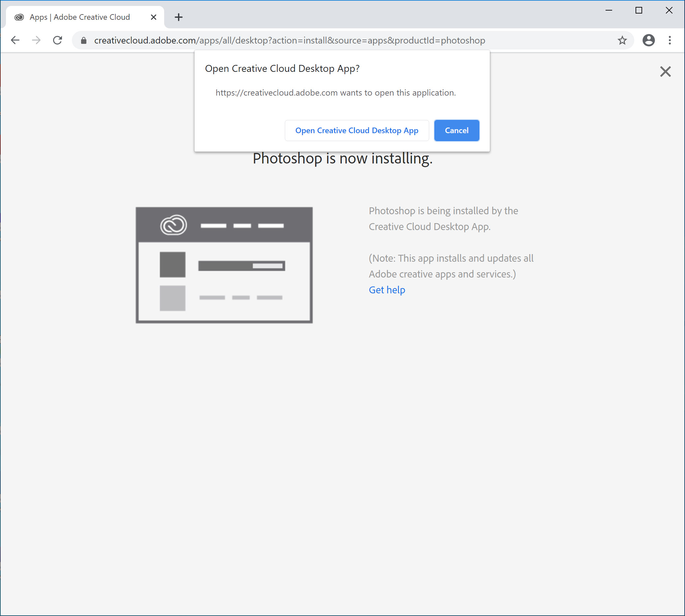Close the installing page overlay X
685x616 pixels.
pyautogui.click(x=665, y=72)
